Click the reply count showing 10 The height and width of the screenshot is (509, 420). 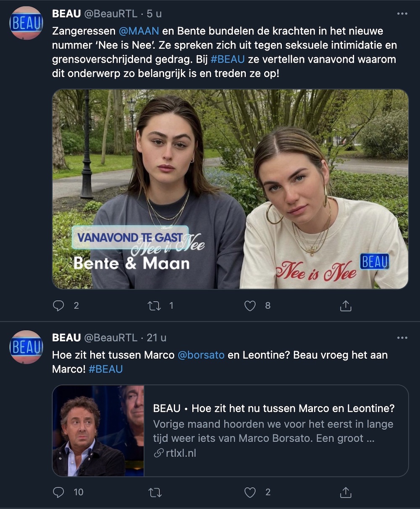(78, 492)
